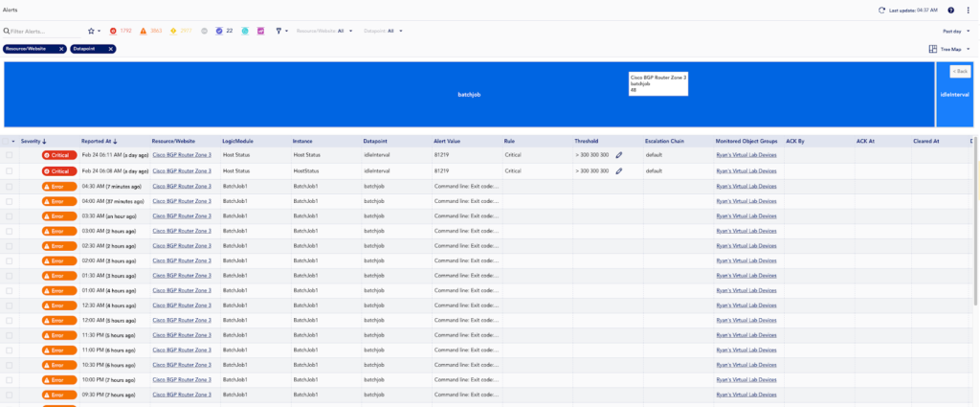Expand the Tree Map view dropdown
The image size is (980, 407).
[x=949, y=49]
